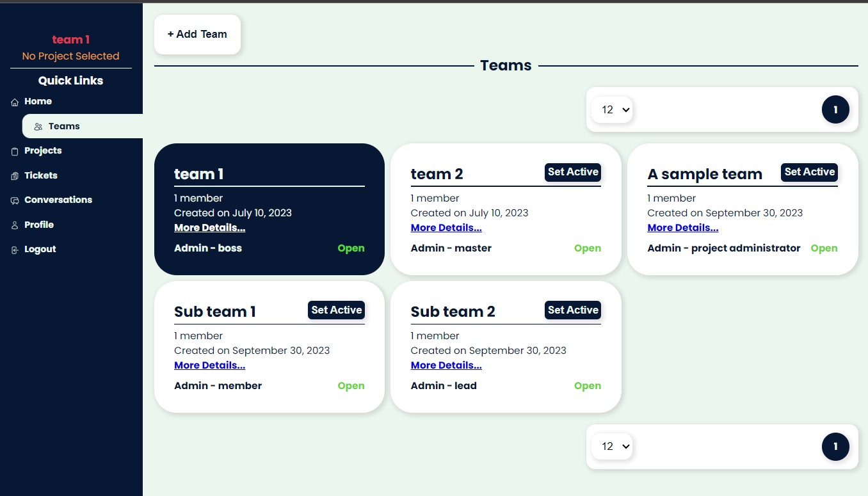868x496 pixels.
Task: Open the top page-size dropdown showing 12
Action: (x=612, y=109)
